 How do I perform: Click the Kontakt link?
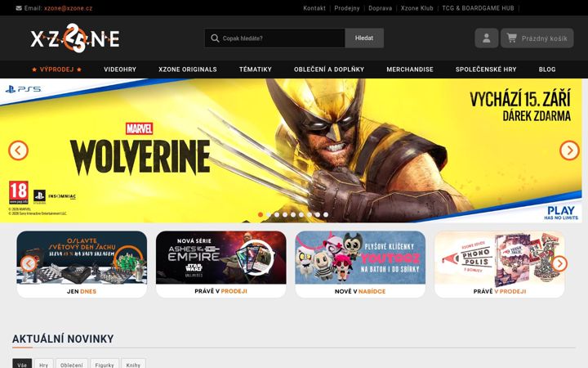click(x=314, y=8)
